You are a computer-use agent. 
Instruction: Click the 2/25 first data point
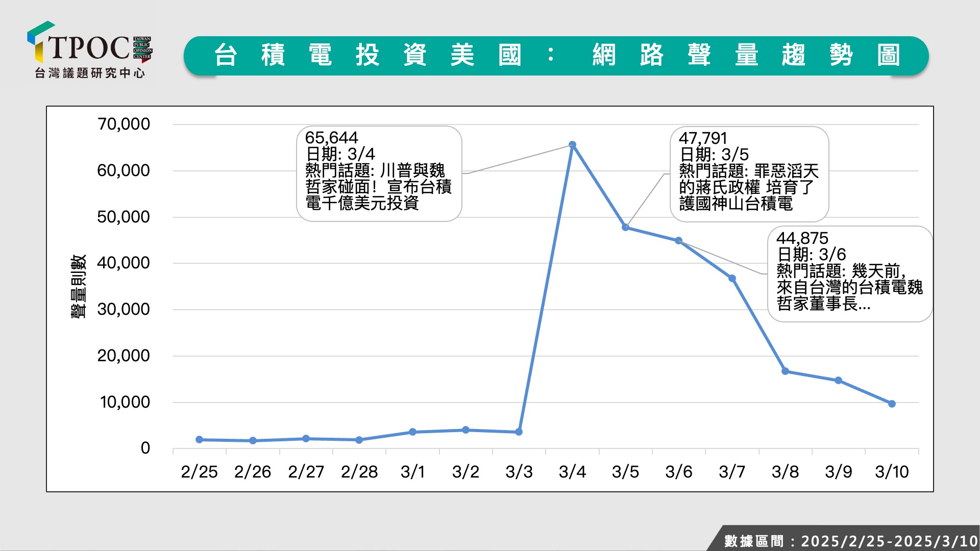point(199,439)
